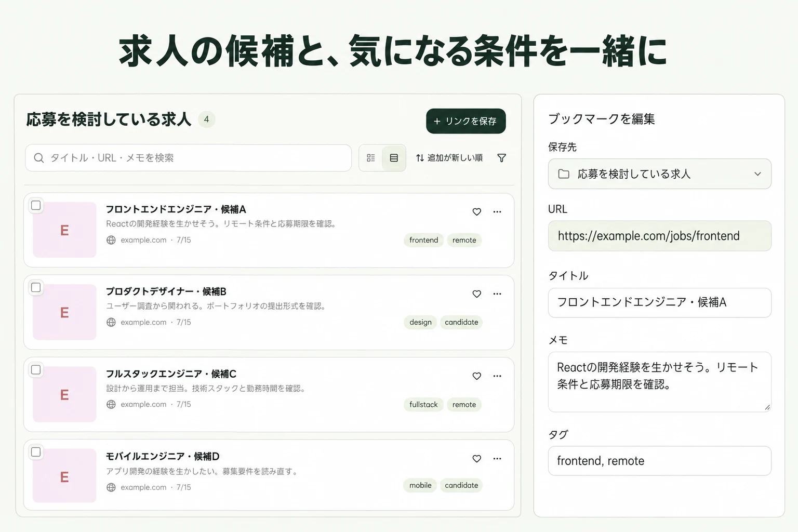Image resolution: width=798 pixels, height=532 pixels.
Task: Open the モバイルエンジニア・候補D thumbnail
Action: point(64,476)
